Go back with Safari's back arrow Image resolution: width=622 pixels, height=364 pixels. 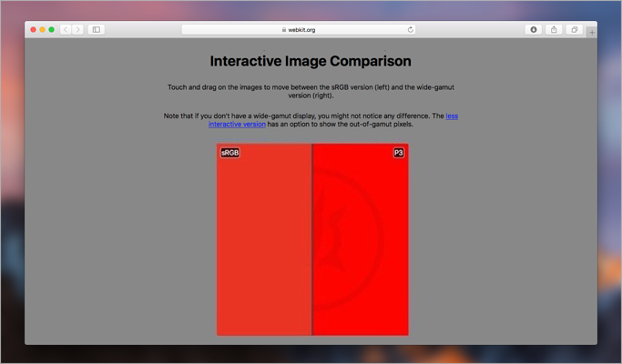[x=66, y=30]
